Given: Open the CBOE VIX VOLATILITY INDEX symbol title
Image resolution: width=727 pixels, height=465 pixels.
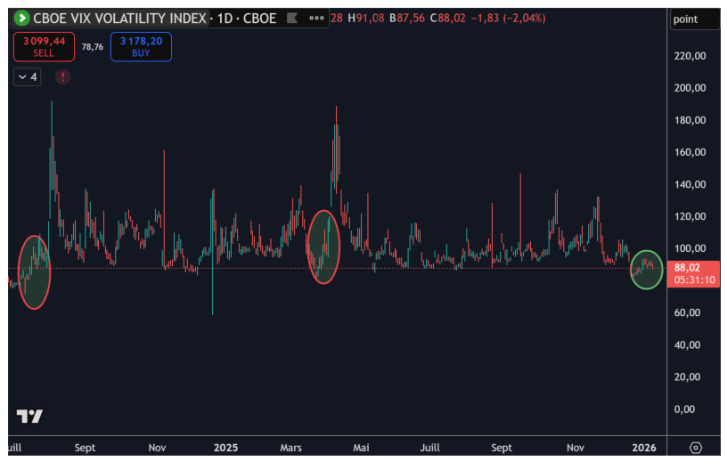Looking at the screenshot, I should [x=120, y=19].
